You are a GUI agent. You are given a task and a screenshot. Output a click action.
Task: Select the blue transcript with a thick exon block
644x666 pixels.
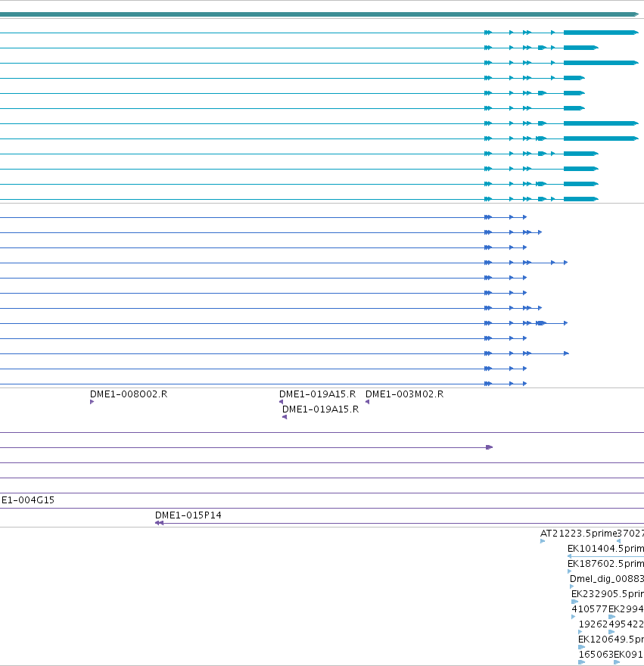point(284,323)
